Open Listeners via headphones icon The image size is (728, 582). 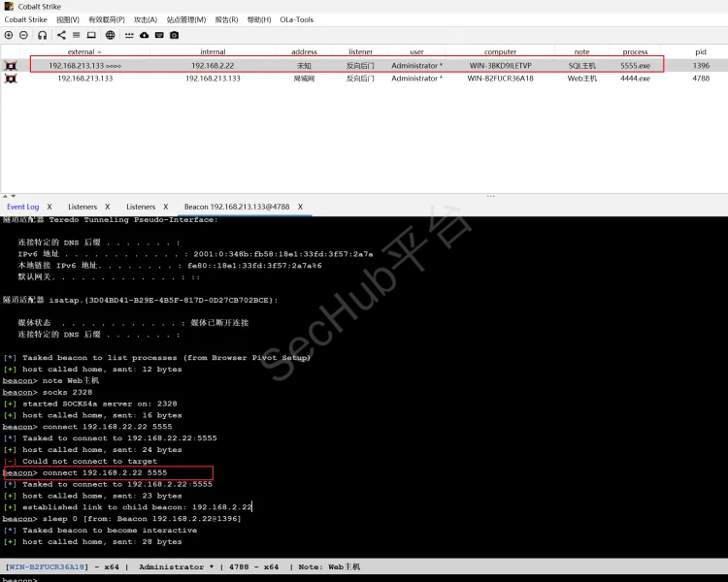(x=43, y=35)
